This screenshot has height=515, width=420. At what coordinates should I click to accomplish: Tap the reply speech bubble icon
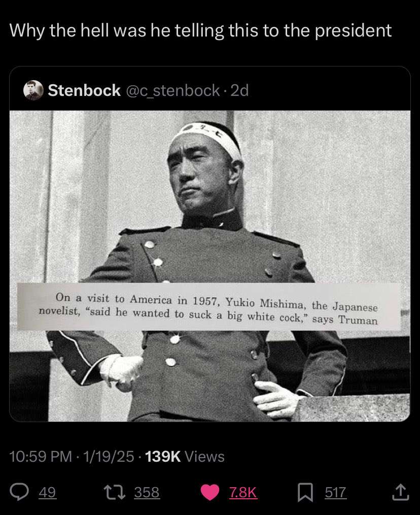tap(19, 492)
